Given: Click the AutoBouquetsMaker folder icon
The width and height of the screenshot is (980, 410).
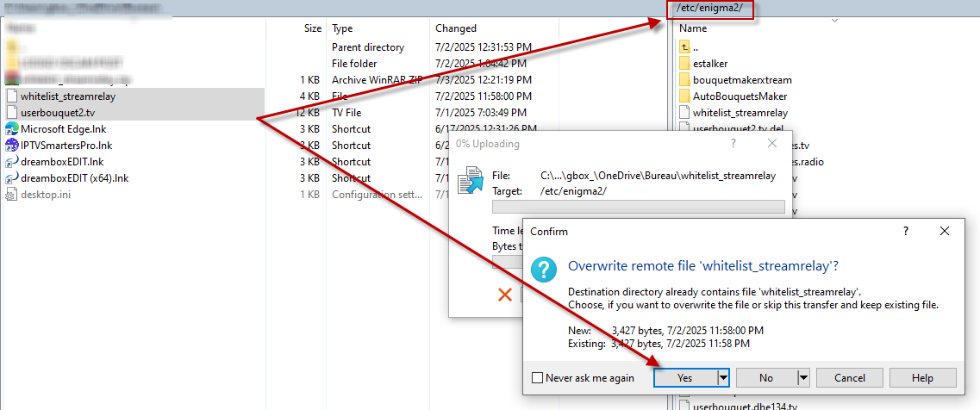Looking at the screenshot, I should click(684, 96).
